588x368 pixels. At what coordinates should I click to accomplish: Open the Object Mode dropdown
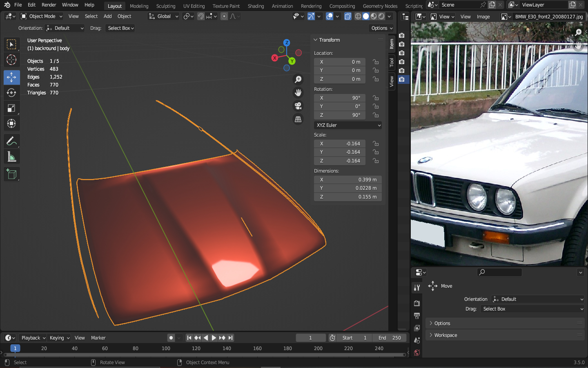click(42, 16)
